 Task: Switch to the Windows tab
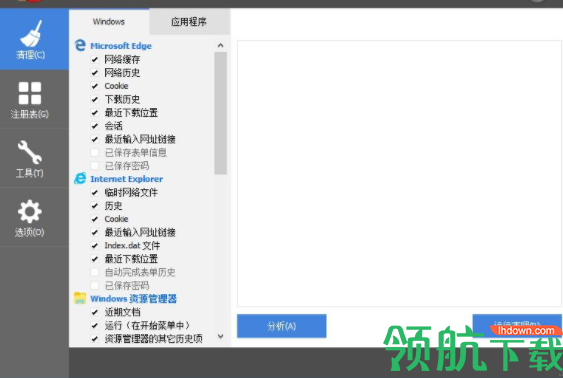[x=109, y=22]
